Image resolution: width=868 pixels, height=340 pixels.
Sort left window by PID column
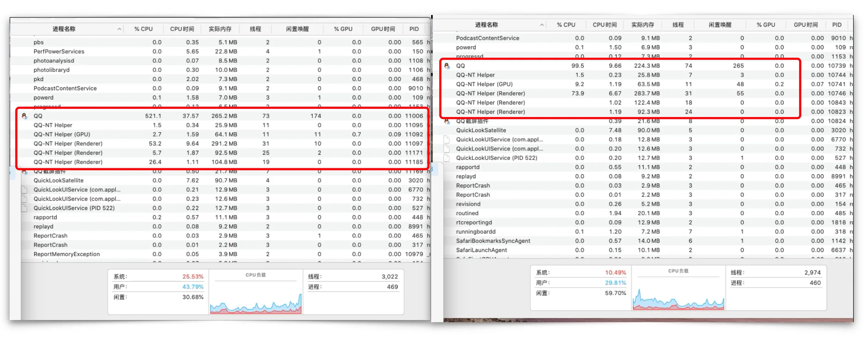coord(414,29)
